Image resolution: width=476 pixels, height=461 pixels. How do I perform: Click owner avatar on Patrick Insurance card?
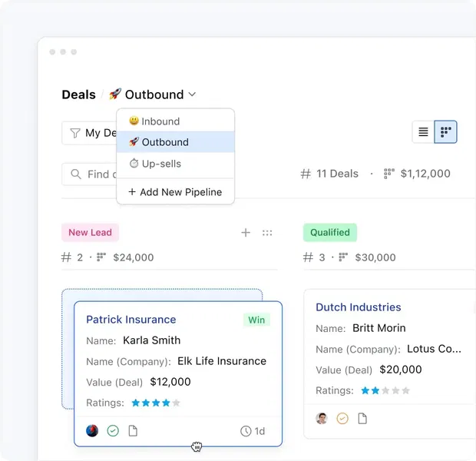coord(92,430)
